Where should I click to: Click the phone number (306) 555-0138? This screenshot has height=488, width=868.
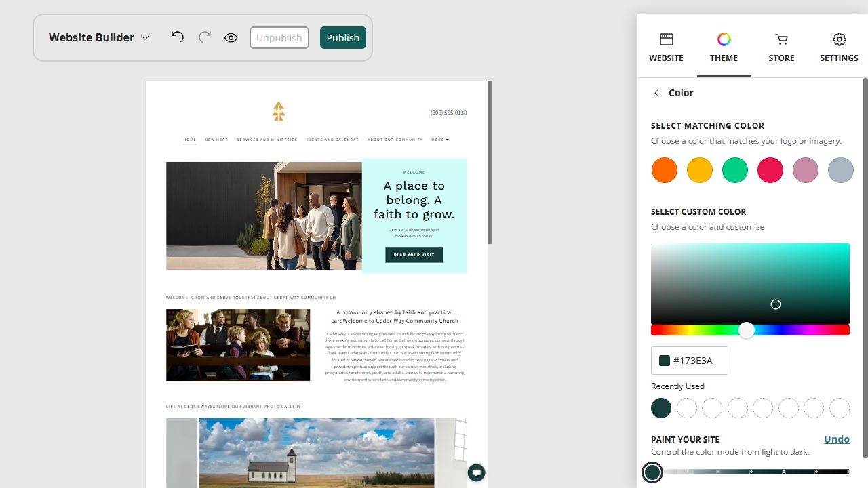448,113
